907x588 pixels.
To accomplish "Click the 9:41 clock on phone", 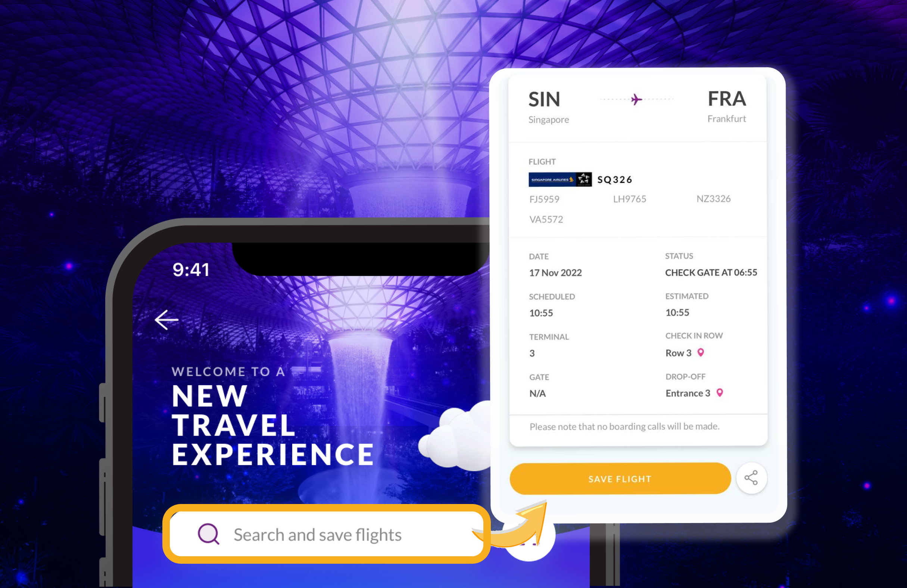I will [191, 270].
